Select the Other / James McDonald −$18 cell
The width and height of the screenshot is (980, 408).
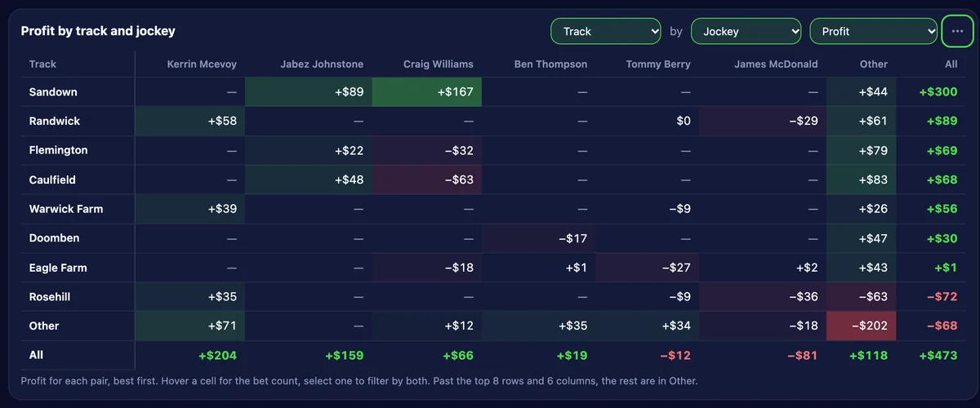click(764, 326)
